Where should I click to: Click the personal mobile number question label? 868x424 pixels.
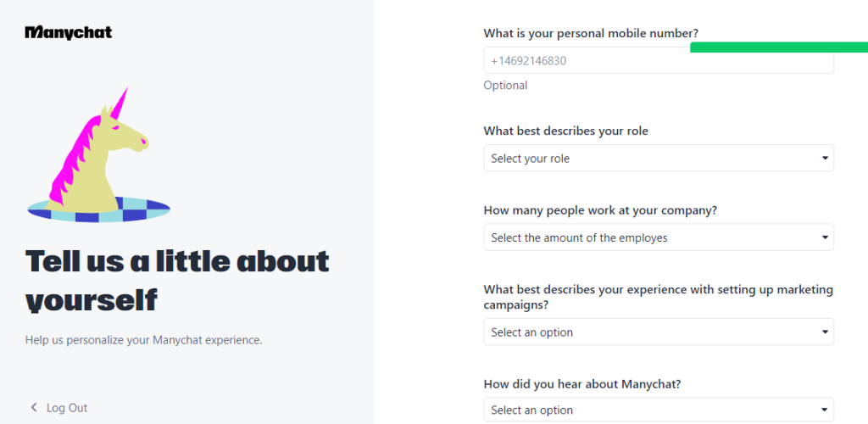(594, 33)
